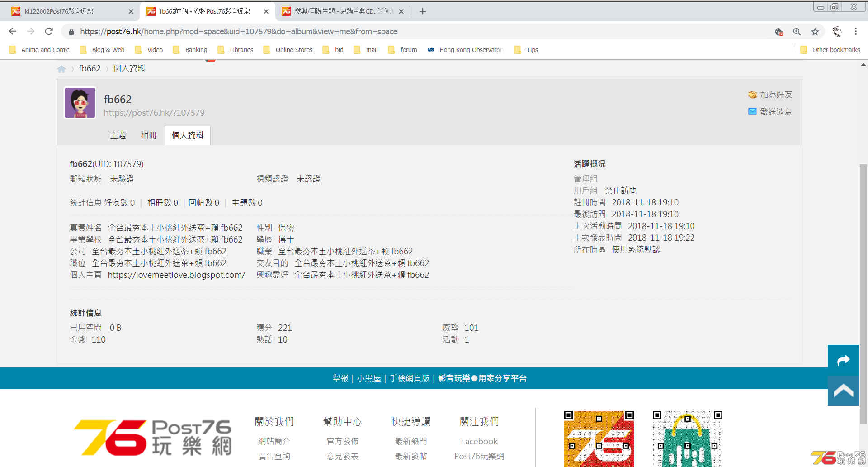Open 網站簡介 footer link
Viewport: 868px width, 467px height.
coord(274,441)
